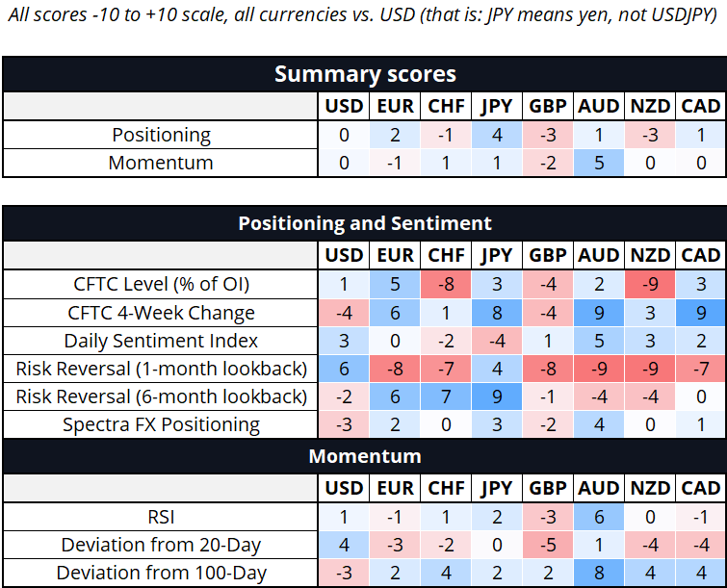Click the "CFTC 4-Week Change" row label
This screenshot has width=727, height=588.
(161, 312)
